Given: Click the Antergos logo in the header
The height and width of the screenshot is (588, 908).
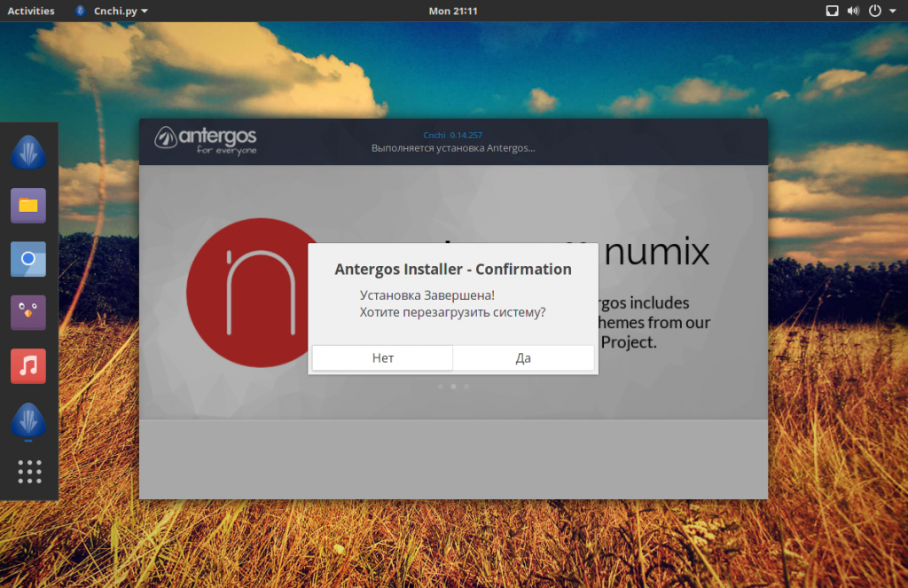Looking at the screenshot, I should tap(206, 139).
